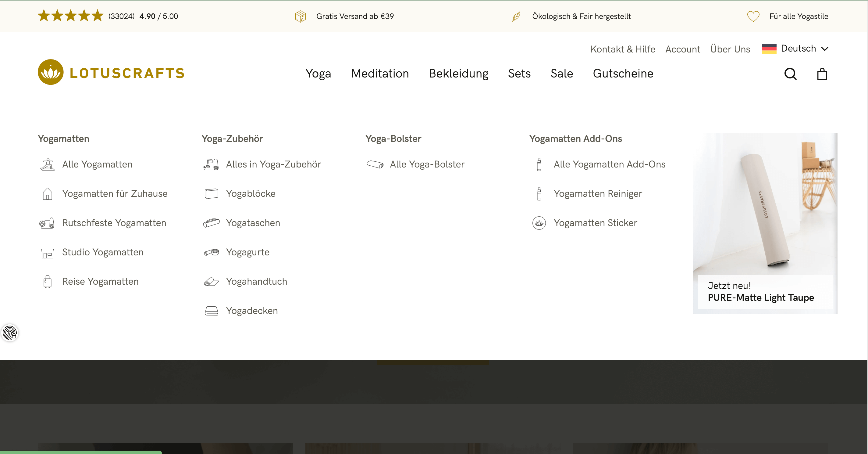This screenshot has height=454, width=868.
Task: Select Yogamatten Reiniger
Action: (598, 194)
